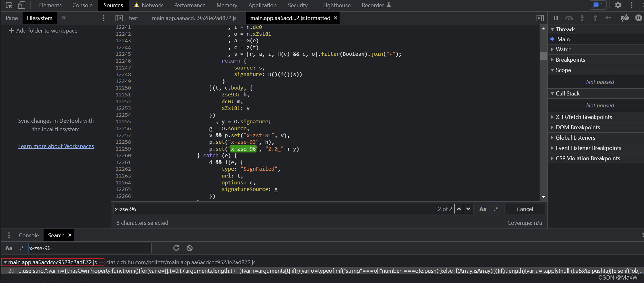The width and height of the screenshot is (644, 283).
Task: Open search result line 20
Action: (x=322, y=271)
